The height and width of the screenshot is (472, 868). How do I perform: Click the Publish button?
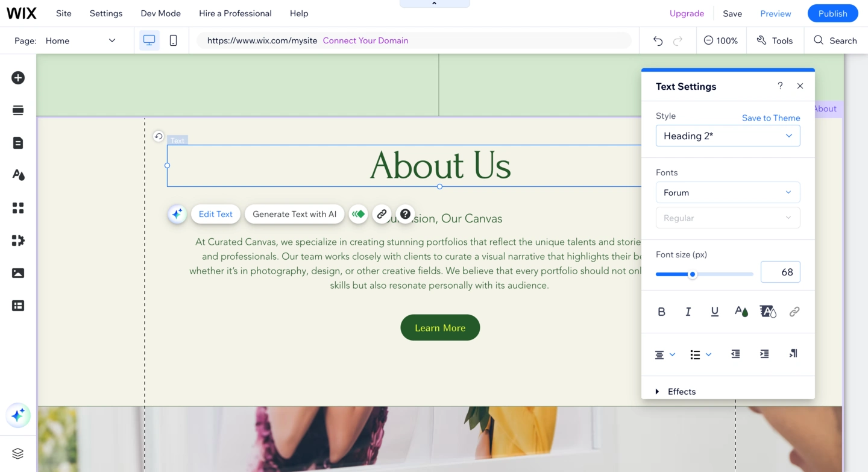click(x=832, y=13)
